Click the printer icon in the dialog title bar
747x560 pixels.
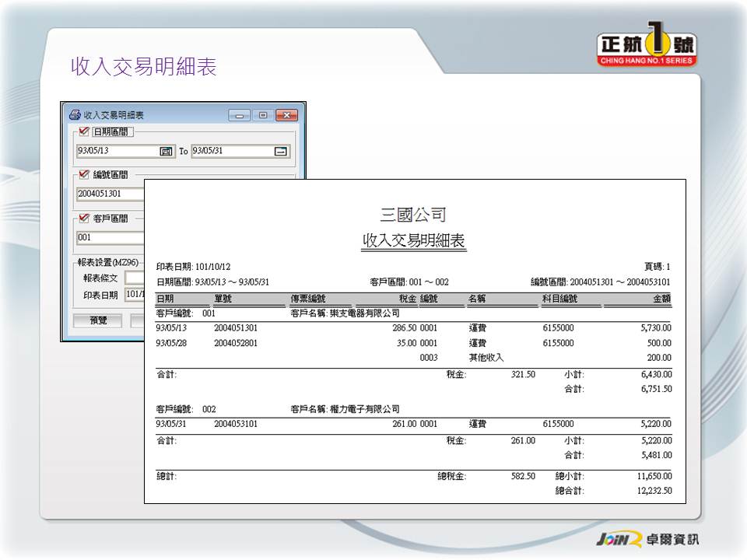(75, 115)
